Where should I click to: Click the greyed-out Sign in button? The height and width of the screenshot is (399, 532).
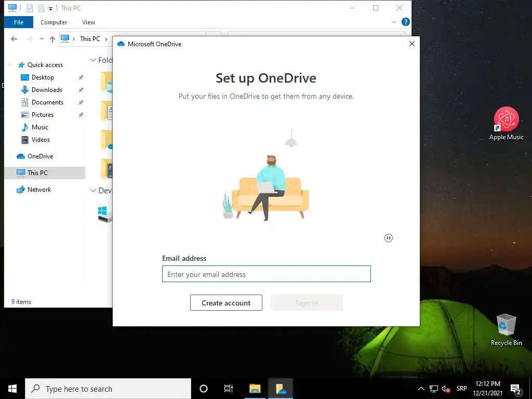click(x=307, y=303)
